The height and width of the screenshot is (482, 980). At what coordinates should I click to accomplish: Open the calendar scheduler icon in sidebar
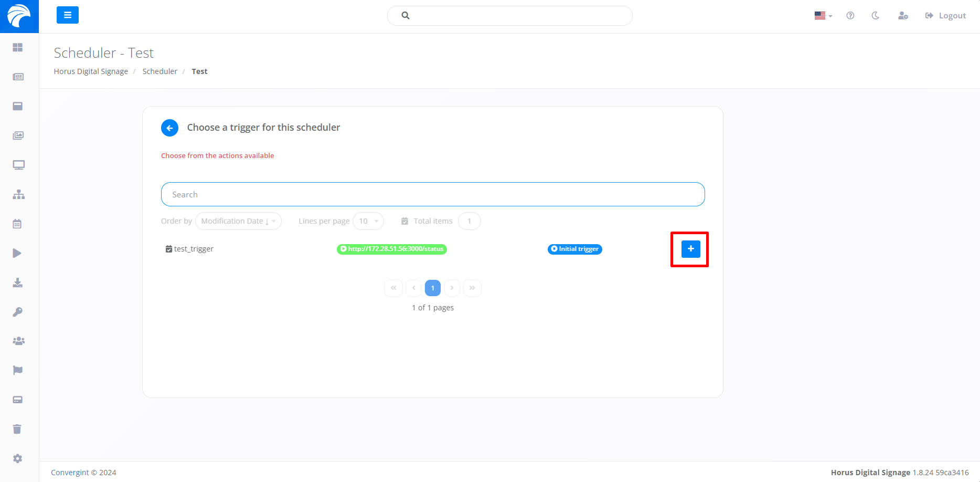tap(17, 224)
